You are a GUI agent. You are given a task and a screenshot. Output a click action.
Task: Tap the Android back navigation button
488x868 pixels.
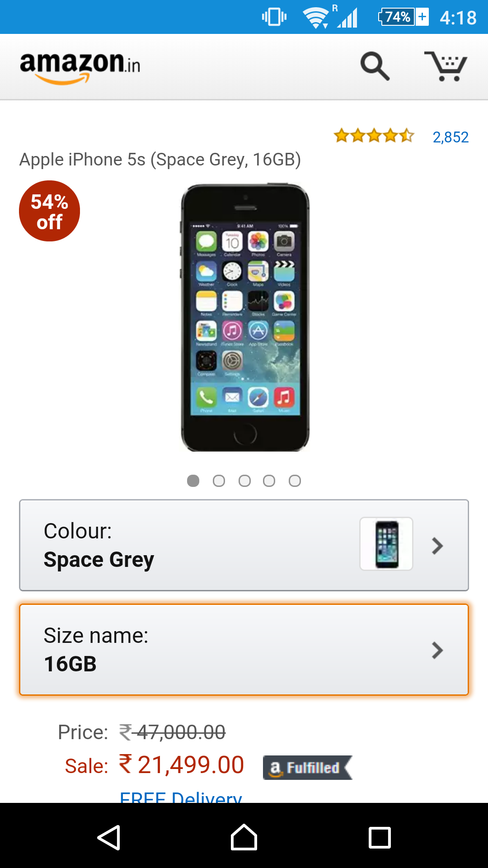pos(109,838)
